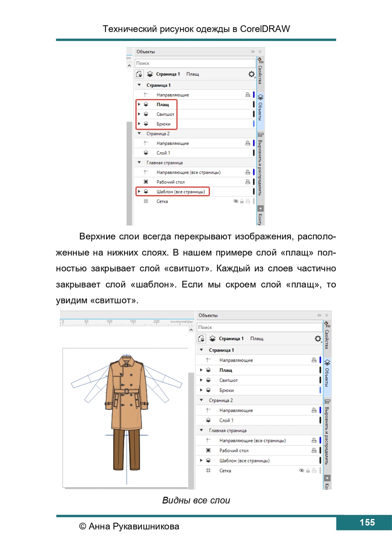This screenshot has height=555, width=392.
Task: Click the print icon on the Рабочий стол row beside the coat drawing
Action: tap(314, 450)
